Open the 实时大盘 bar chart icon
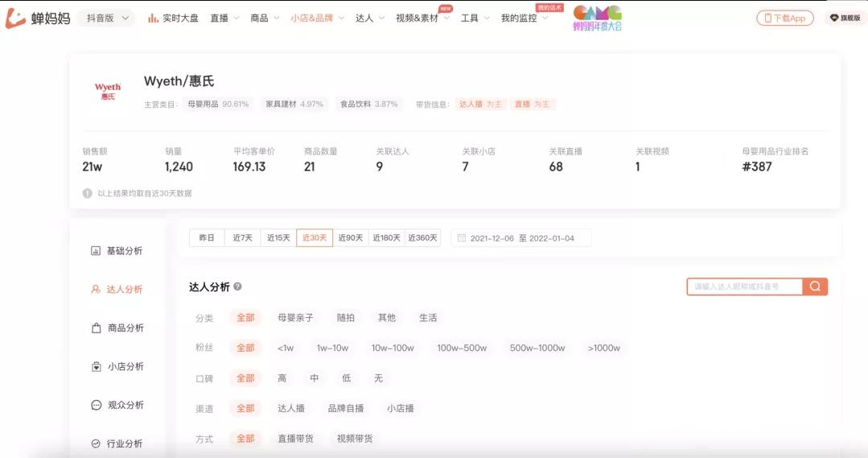Viewport: 868px width, 458px height. 154,19
